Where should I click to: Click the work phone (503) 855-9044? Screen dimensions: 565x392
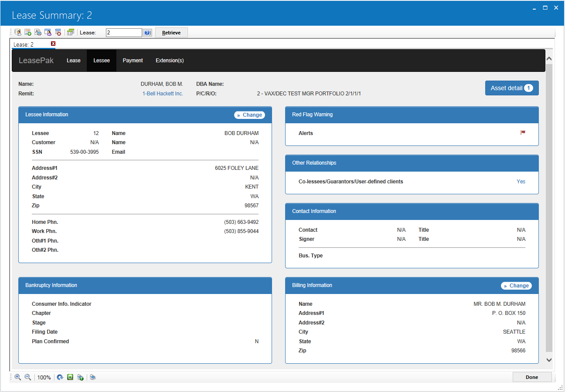(x=242, y=231)
